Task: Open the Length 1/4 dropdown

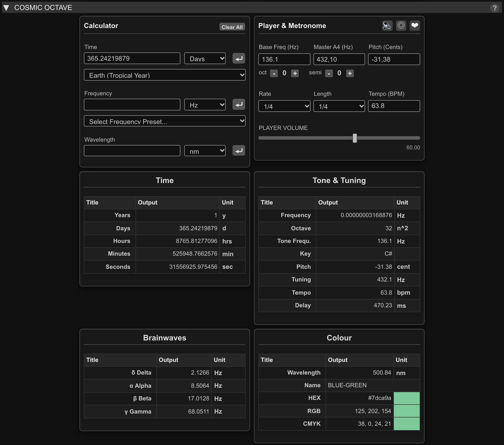Action: click(x=339, y=106)
